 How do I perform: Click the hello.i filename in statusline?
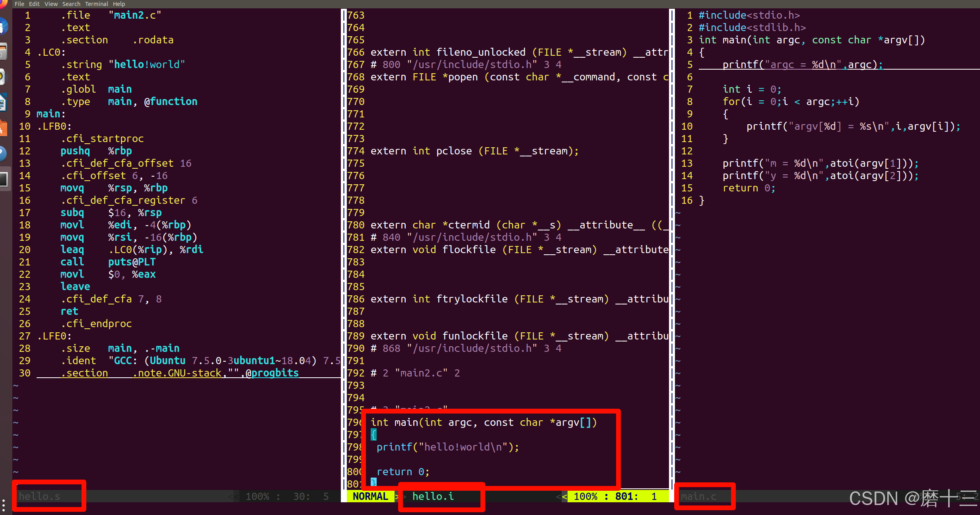tap(433, 496)
